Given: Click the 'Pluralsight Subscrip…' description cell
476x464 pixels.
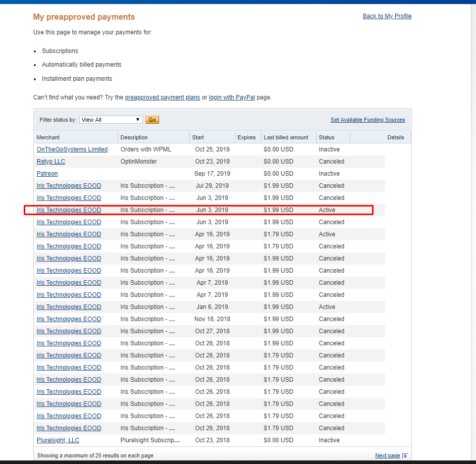Looking at the screenshot, I should 150,440.
